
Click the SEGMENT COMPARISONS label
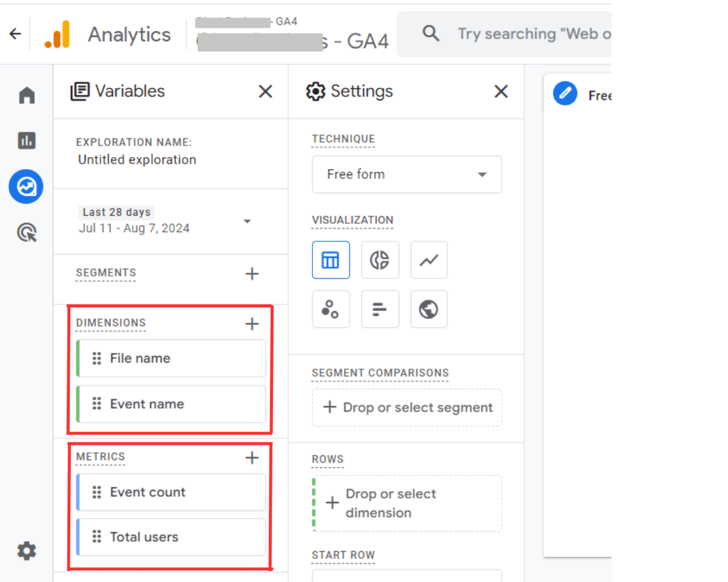380,373
